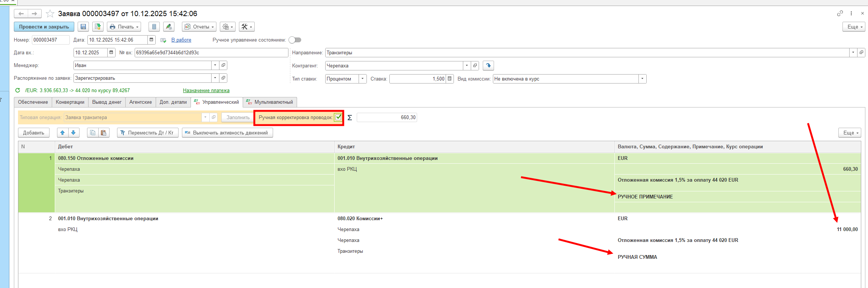This screenshot has height=288, width=868.
Task: Switch to the Конвертации tab
Action: click(70, 102)
